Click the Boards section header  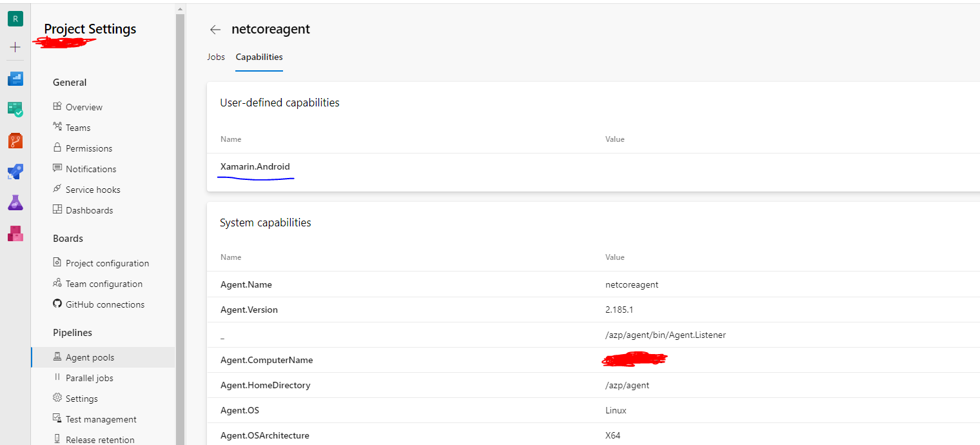[x=68, y=239]
